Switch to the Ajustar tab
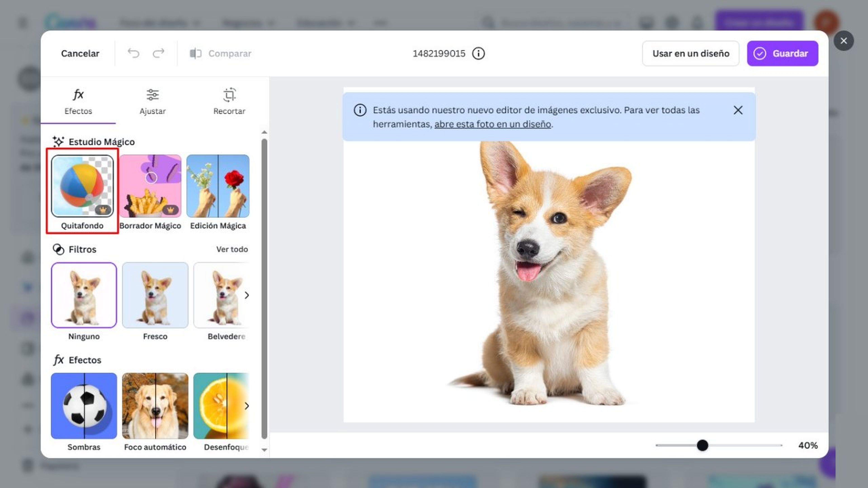868x488 pixels. [153, 102]
